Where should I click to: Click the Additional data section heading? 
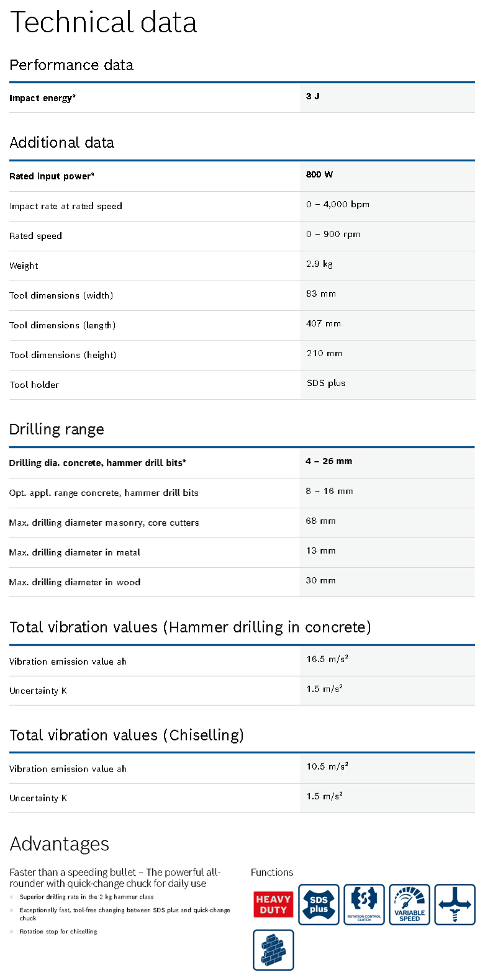tap(62, 143)
